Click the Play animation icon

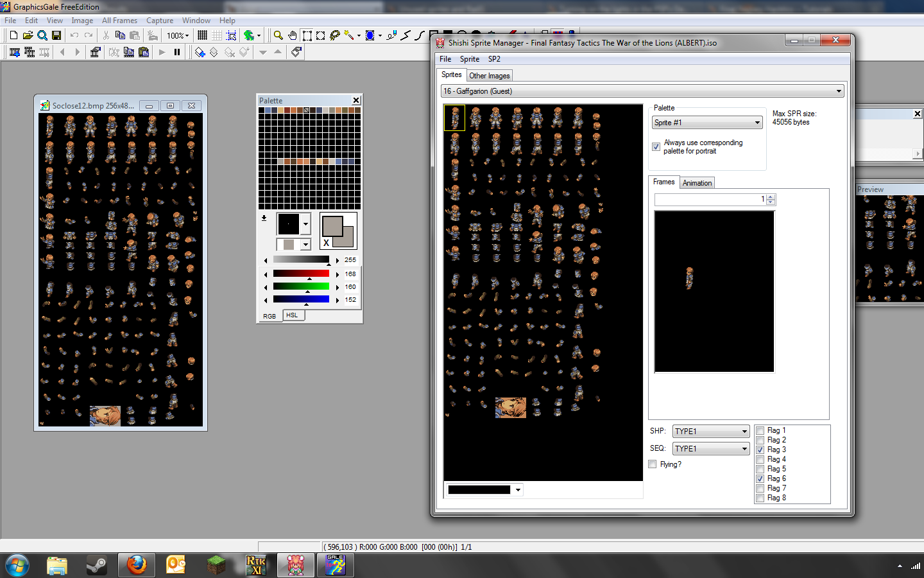[162, 52]
